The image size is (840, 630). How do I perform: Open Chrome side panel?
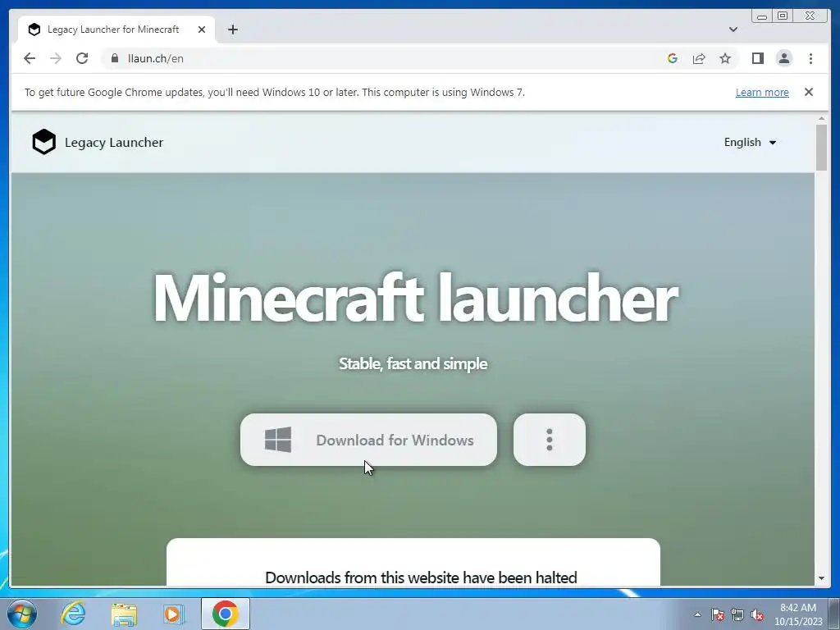click(x=757, y=58)
